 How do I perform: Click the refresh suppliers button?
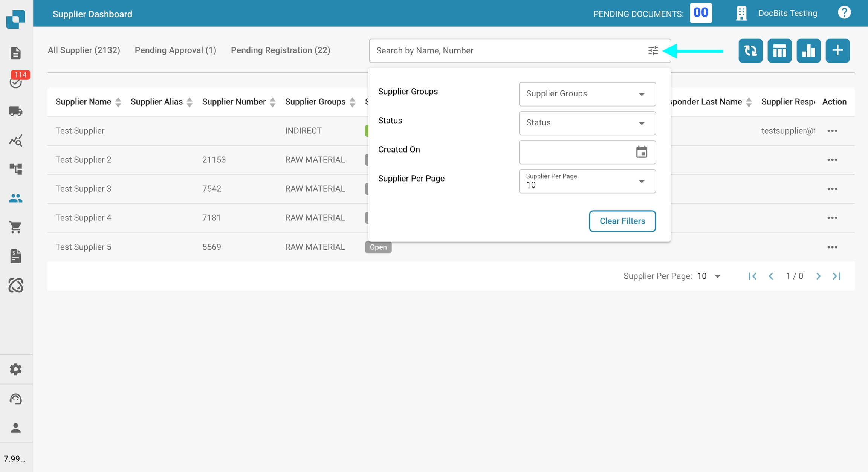(750, 50)
